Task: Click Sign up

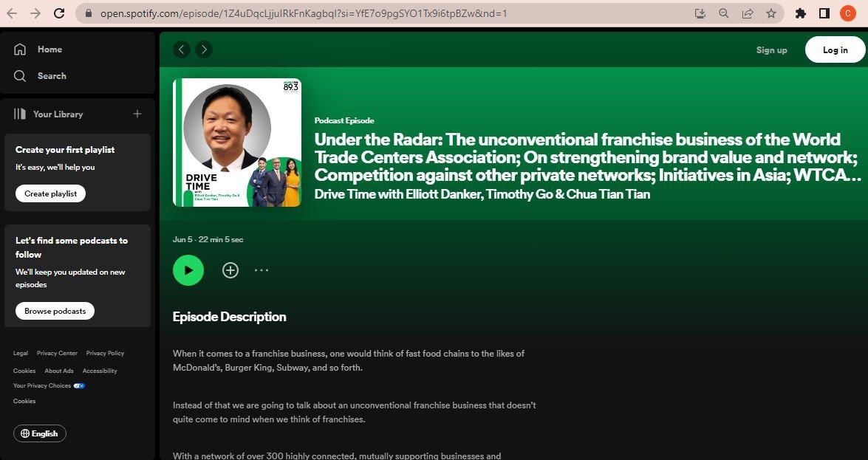Action: tap(772, 49)
